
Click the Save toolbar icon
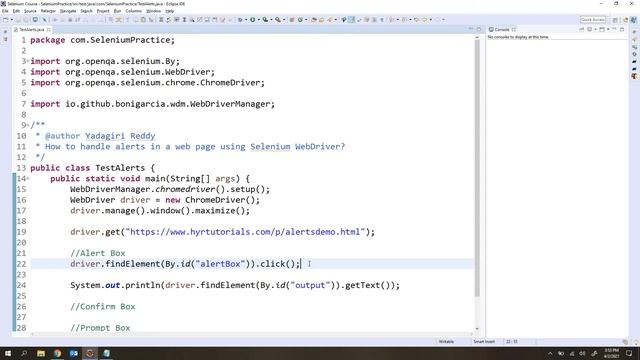(x=18, y=20)
